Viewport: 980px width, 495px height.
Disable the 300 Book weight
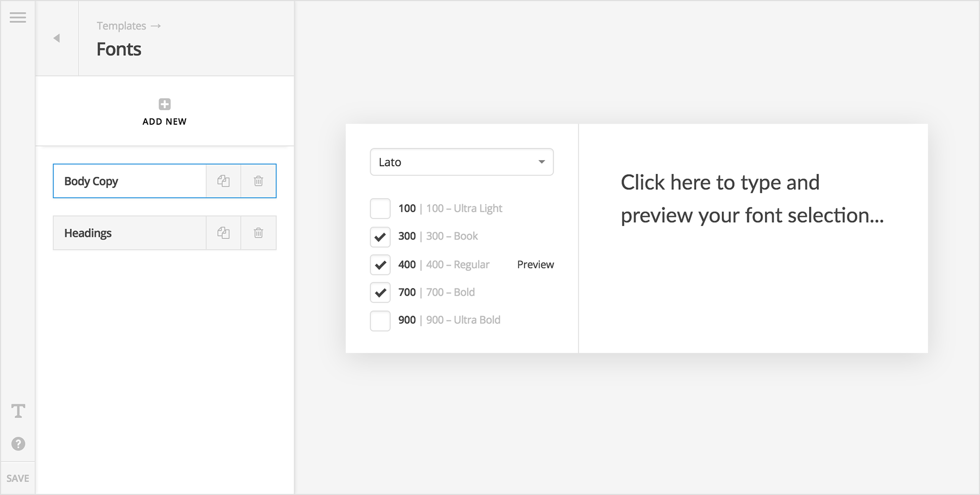pos(380,237)
